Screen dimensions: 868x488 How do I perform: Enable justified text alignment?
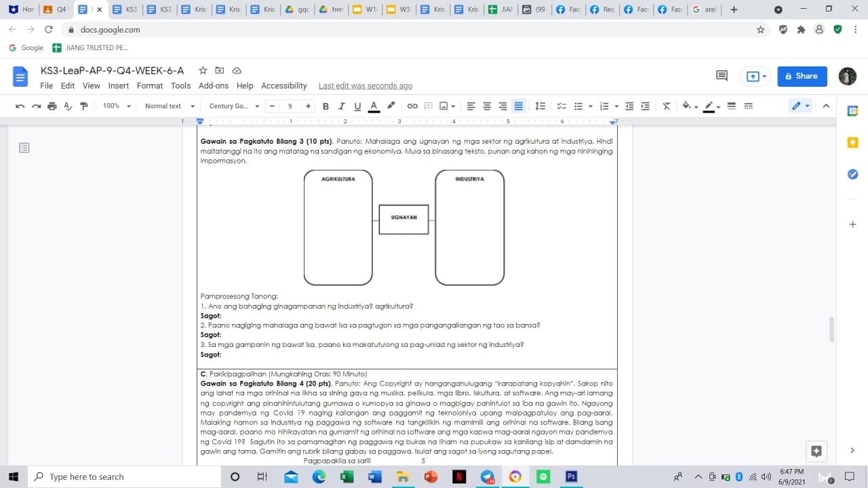point(518,106)
